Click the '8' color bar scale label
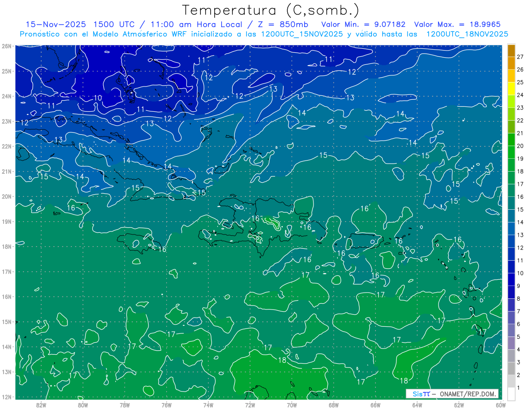Image resolution: width=532 pixels, height=411 pixels. pyautogui.click(x=519, y=299)
